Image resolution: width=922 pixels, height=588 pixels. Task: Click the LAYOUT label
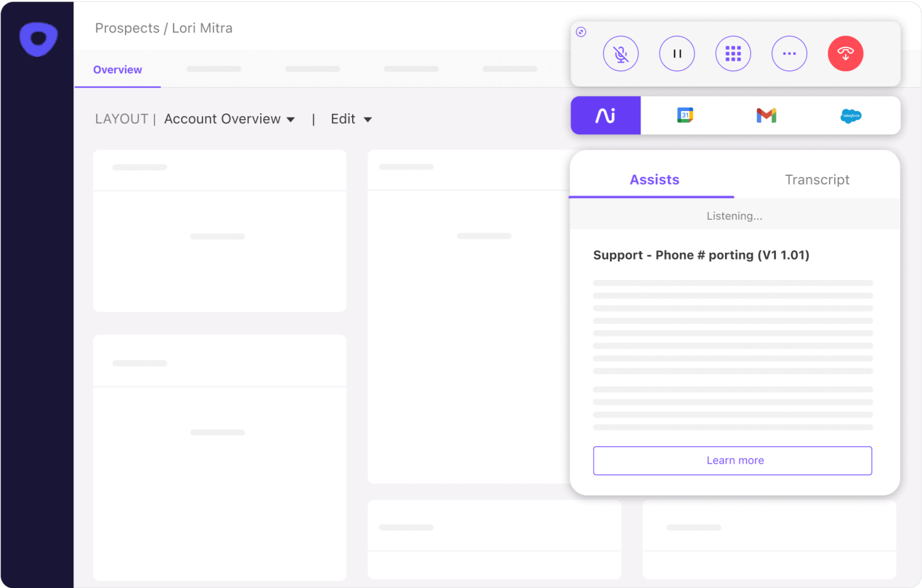[121, 119]
